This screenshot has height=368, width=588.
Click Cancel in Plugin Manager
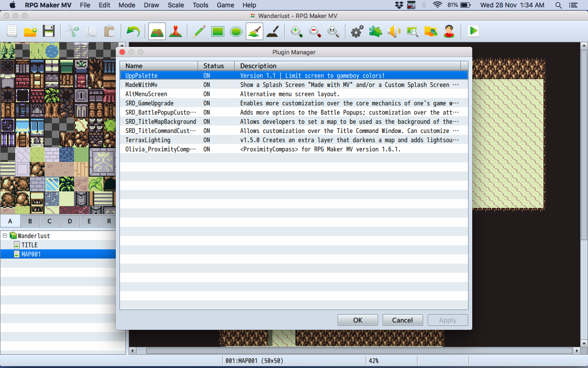[402, 320]
